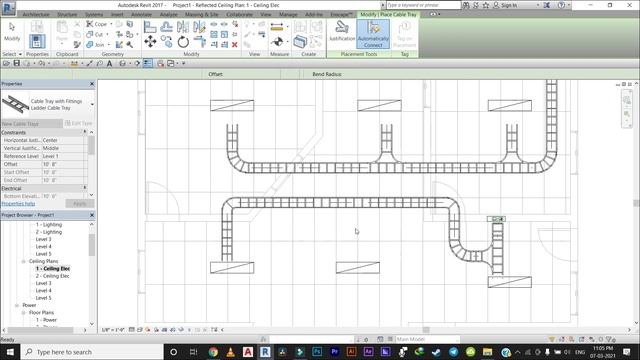This screenshot has height=360, width=640.
Task: Open the selection filter icon in status bar
Action: coord(610,339)
